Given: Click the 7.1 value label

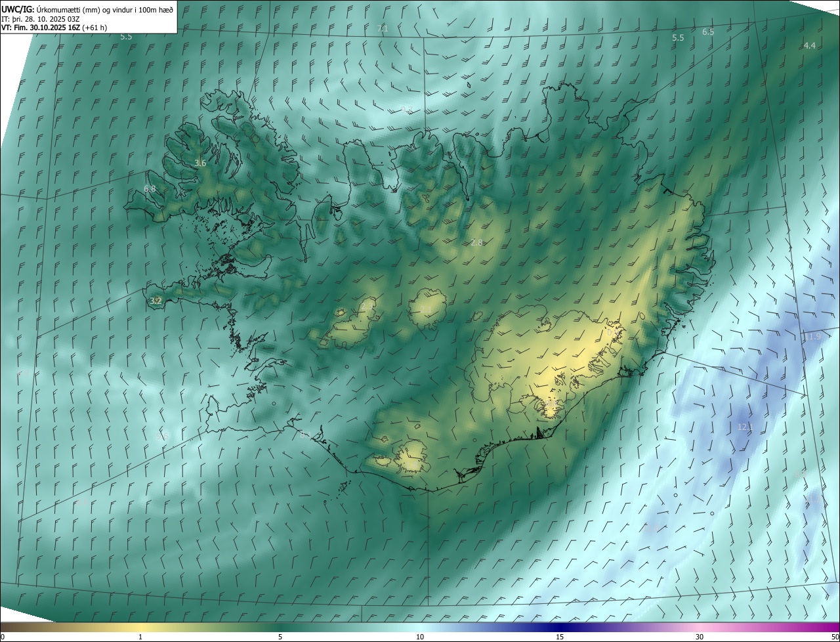Looking at the screenshot, I should (383, 29).
